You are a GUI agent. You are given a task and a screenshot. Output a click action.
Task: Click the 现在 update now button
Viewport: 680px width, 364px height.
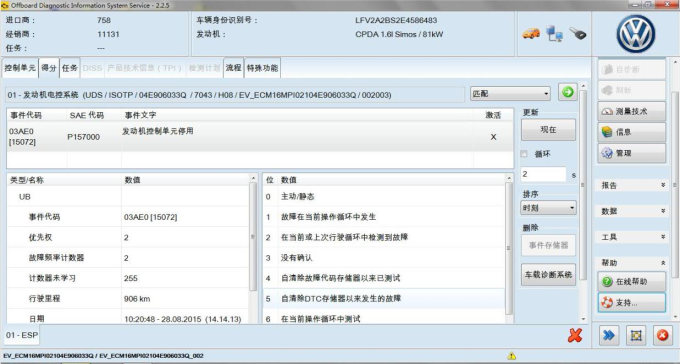click(548, 130)
